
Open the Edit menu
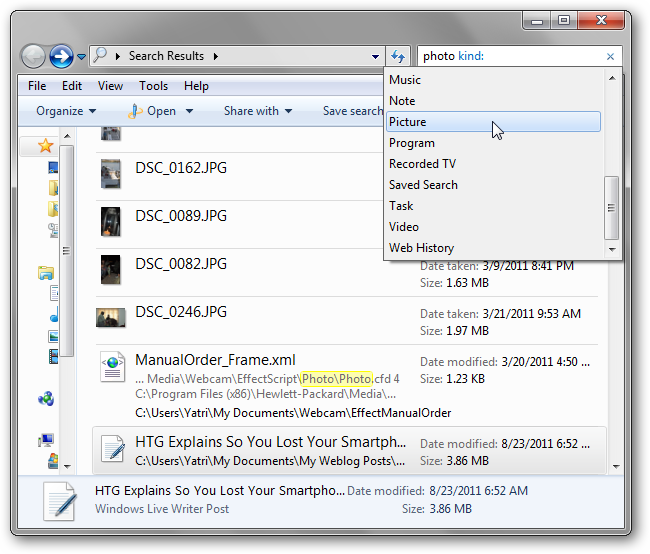click(x=72, y=86)
